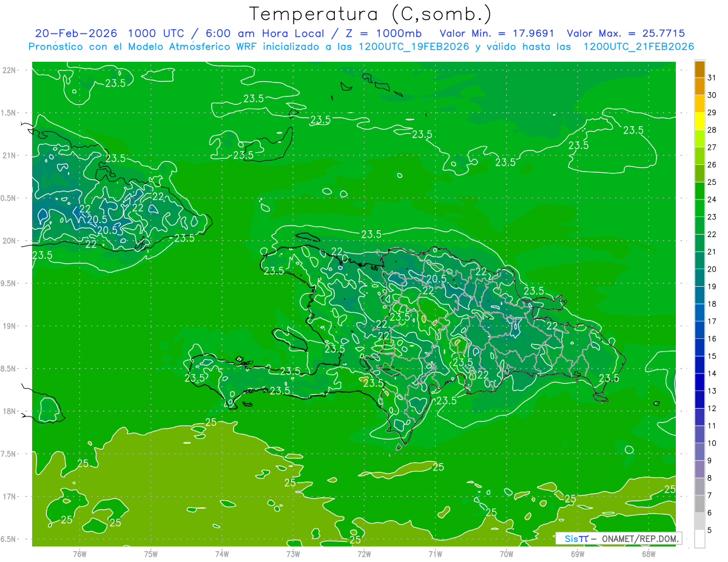This screenshot has height=562, width=728.
Task: Click legend swatch between 12 and 13
Action: (699, 400)
